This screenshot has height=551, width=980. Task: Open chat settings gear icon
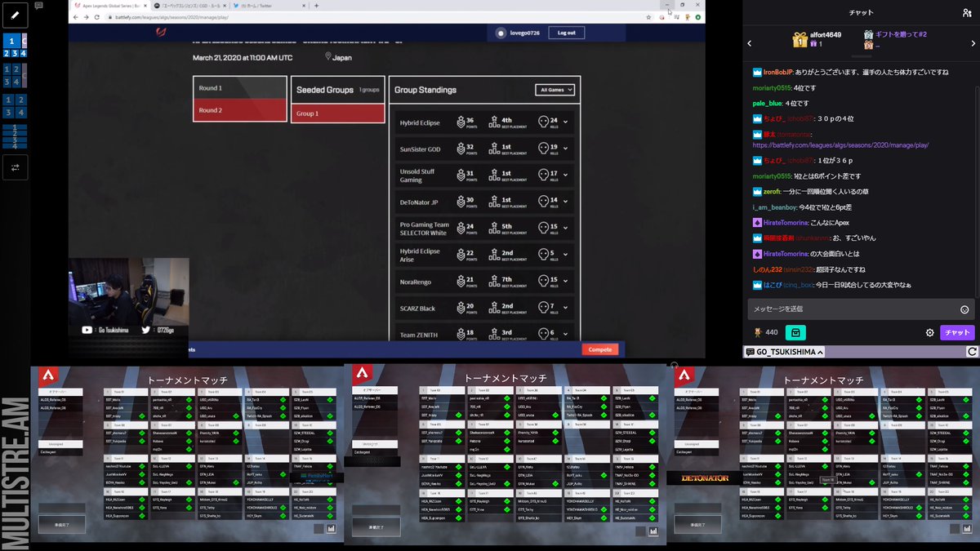(929, 332)
